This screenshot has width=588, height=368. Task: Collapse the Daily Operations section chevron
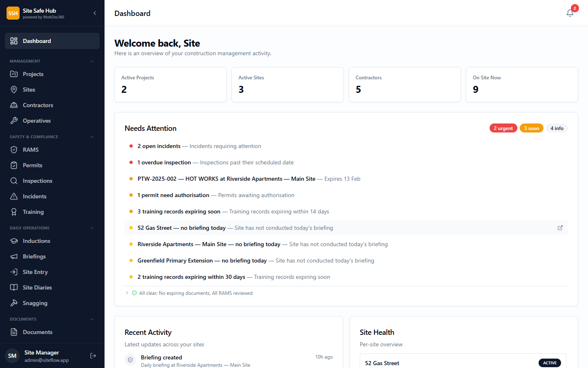point(92,228)
